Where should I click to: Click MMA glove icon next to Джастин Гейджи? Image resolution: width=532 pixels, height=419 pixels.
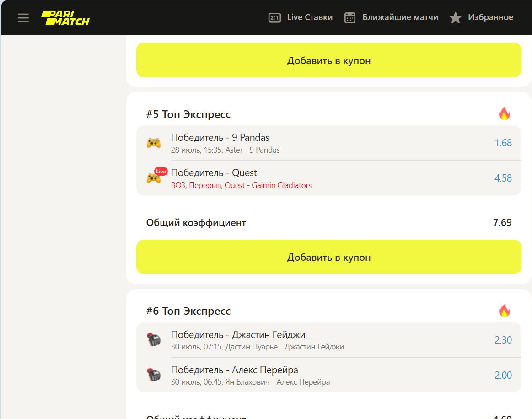(154, 339)
